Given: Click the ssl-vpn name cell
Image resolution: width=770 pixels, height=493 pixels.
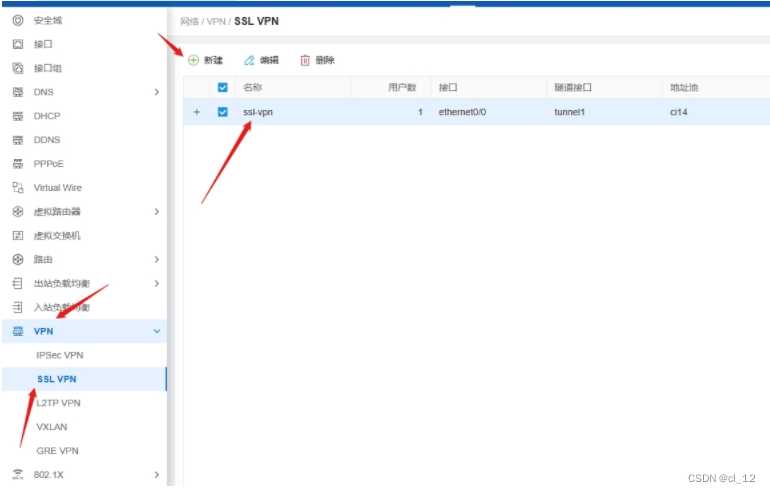Looking at the screenshot, I should [x=258, y=112].
